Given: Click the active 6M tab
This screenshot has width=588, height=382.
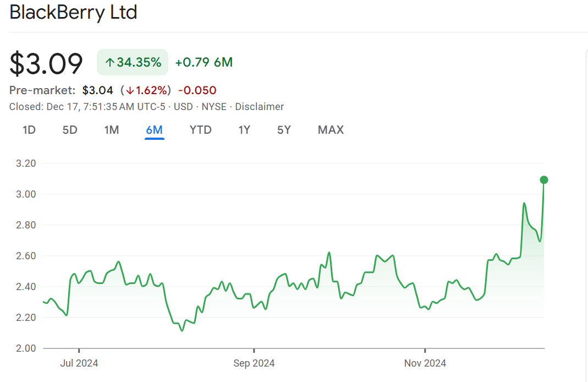Looking at the screenshot, I should point(154,130).
